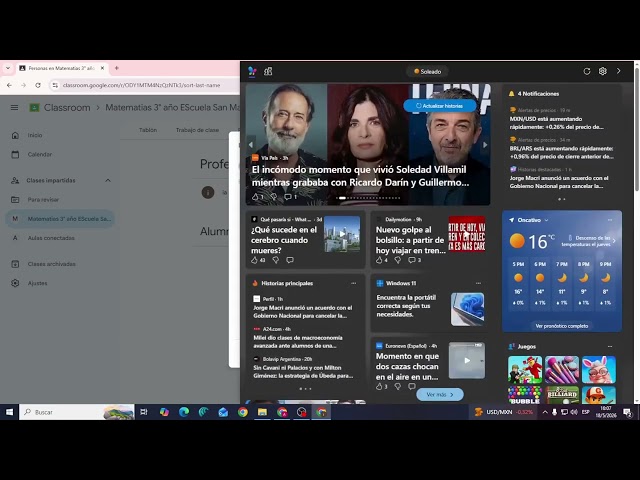The height and width of the screenshot is (480, 640).
Task: Open Chrome tab search dropdown arrow
Action: pyautogui.click(x=8, y=68)
